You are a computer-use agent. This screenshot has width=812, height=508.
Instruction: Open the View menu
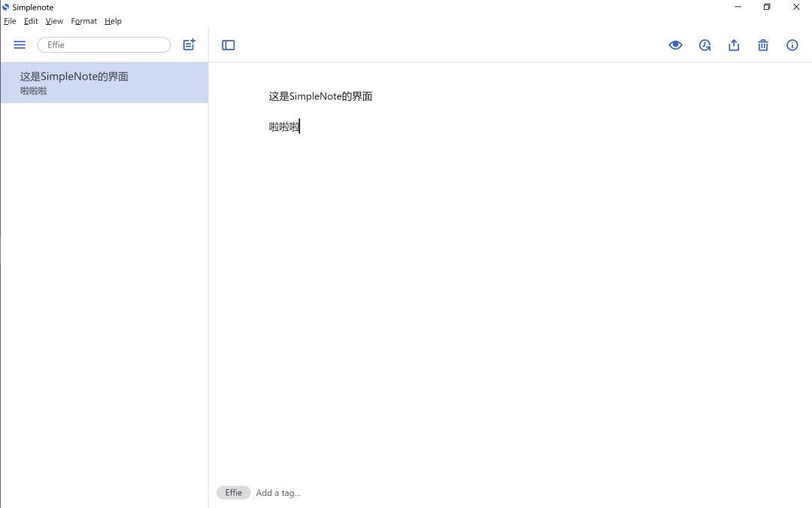54,21
